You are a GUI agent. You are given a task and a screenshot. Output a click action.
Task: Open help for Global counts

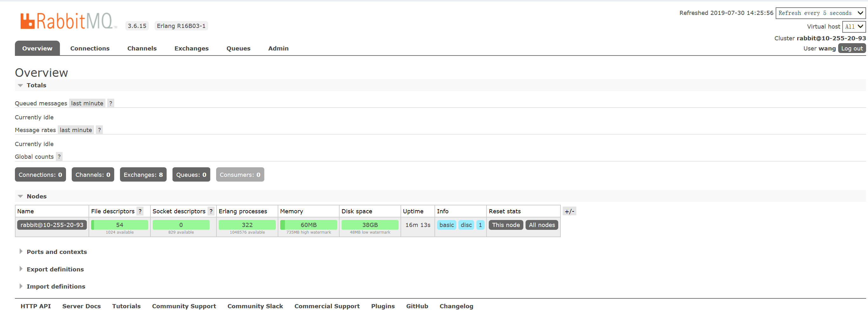coord(59,157)
